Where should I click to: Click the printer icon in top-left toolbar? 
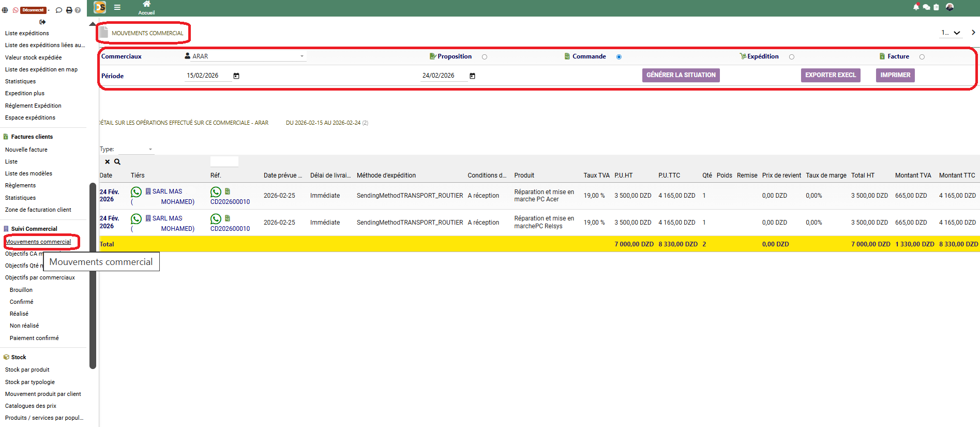(x=69, y=10)
